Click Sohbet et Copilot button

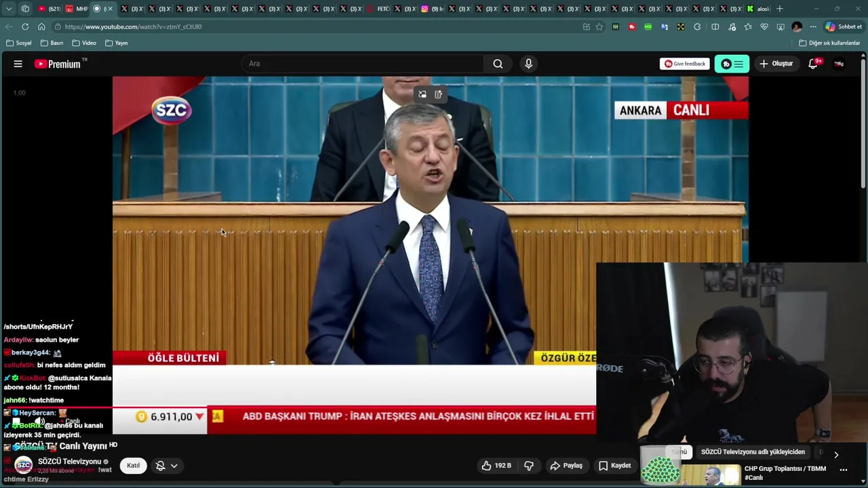coord(844,26)
